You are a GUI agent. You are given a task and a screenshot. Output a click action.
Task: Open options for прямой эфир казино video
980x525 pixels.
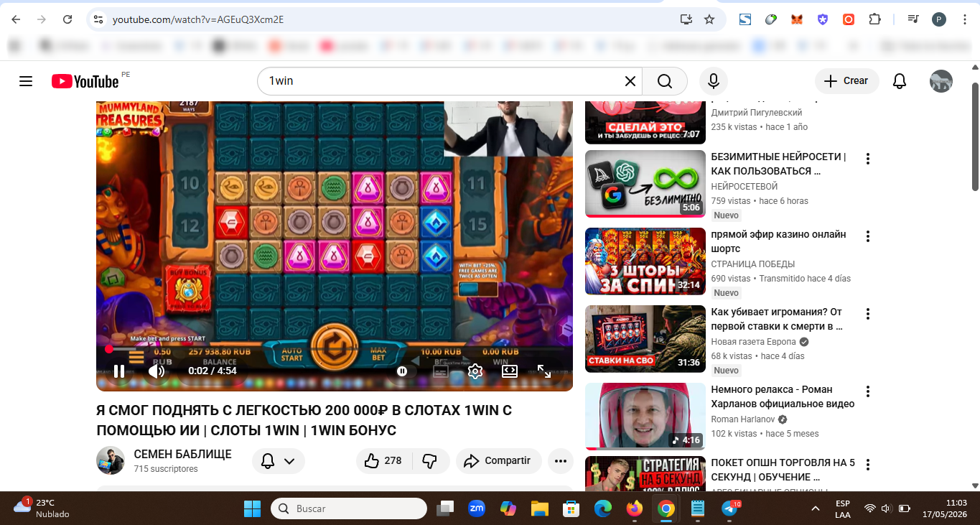(868, 236)
